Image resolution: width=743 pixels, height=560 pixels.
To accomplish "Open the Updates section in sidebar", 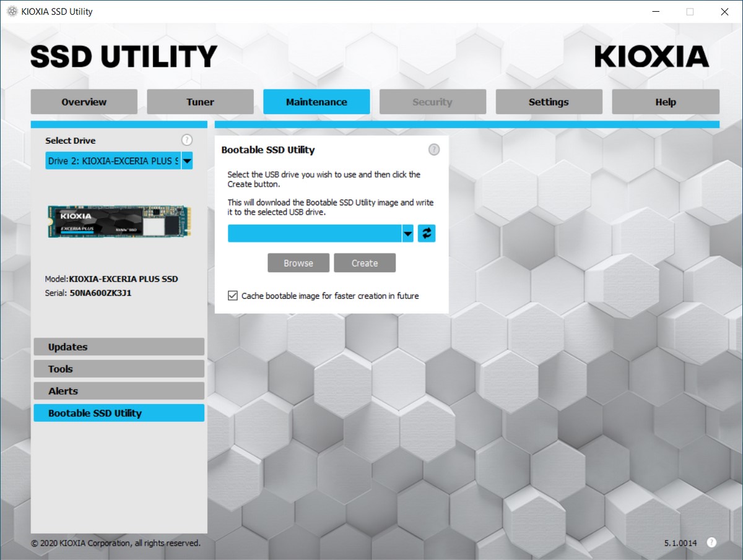I will point(119,347).
